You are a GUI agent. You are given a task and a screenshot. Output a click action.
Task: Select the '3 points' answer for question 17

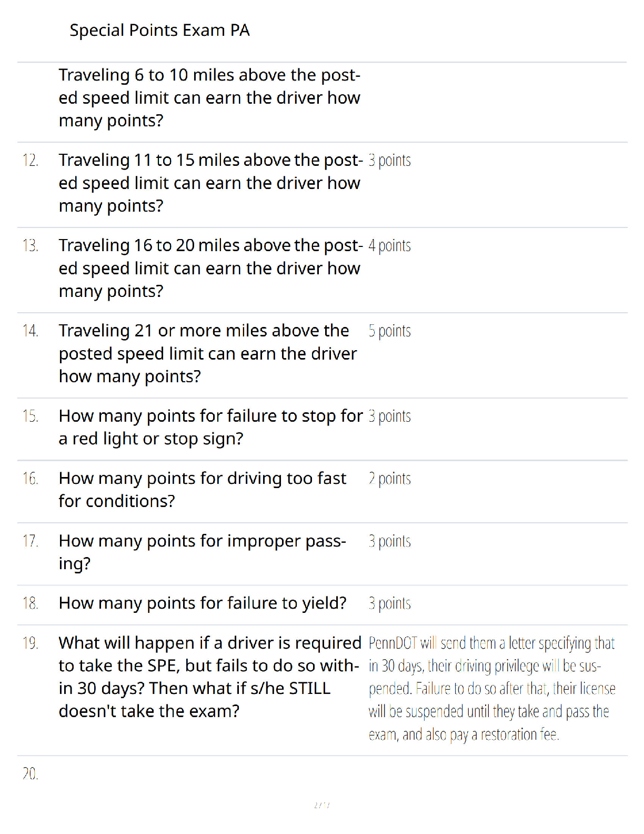[x=389, y=541]
